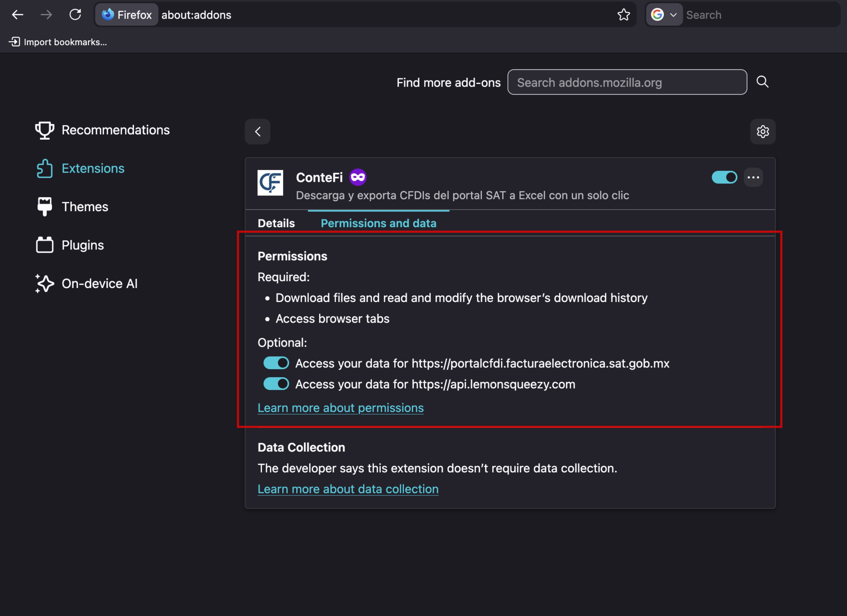This screenshot has width=847, height=616.
Task: Open the ConteFi more options menu
Action: click(753, 177)
